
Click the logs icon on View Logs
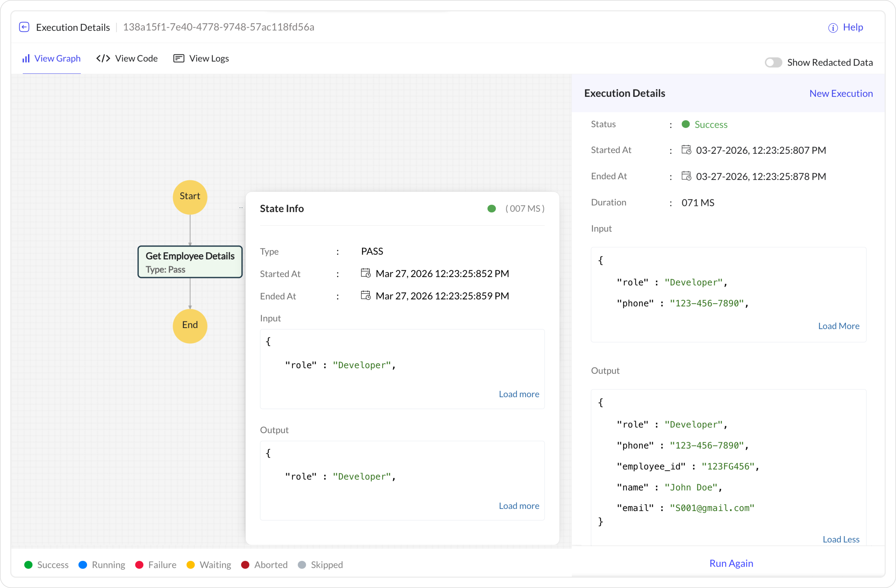coord(178,59)
